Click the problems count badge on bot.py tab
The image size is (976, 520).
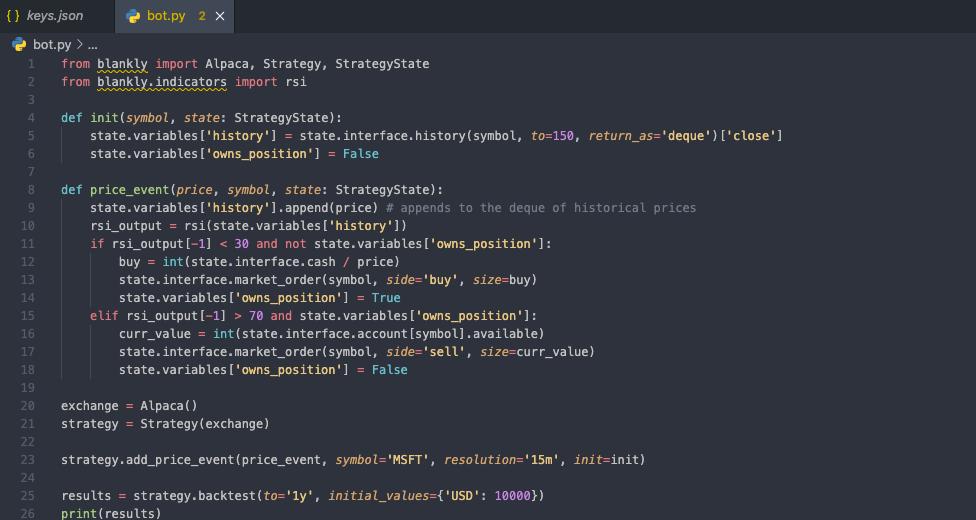[x=202, y=16]
